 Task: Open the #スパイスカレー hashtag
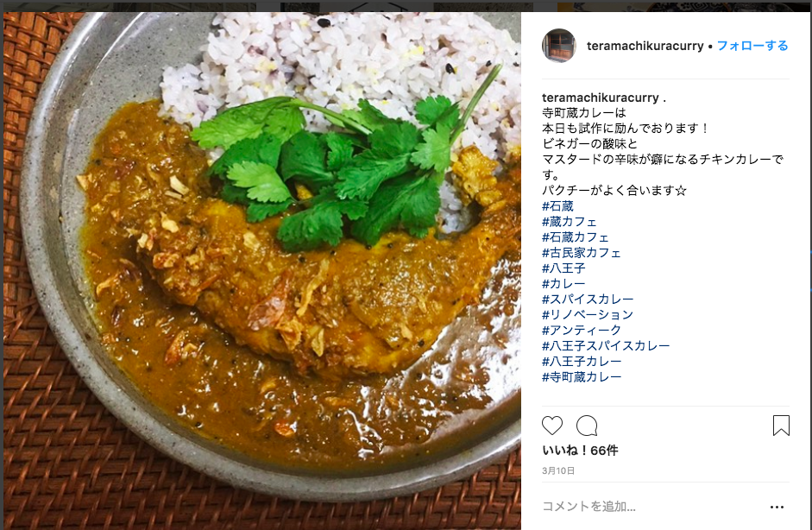pos(588,300)
